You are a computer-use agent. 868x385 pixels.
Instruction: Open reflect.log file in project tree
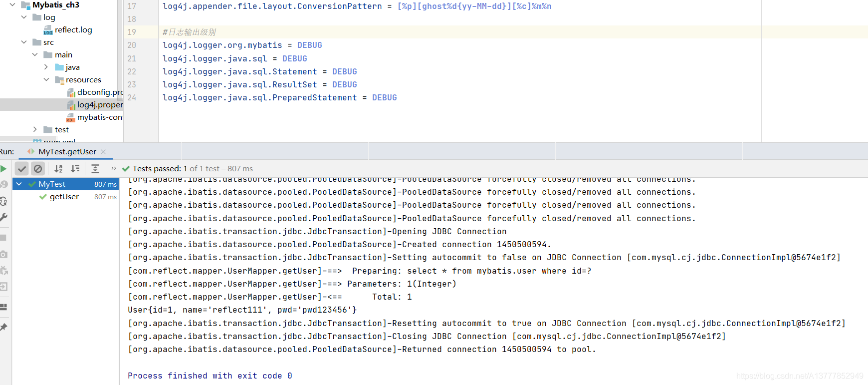pyautogui.click(x=73, y=30)
